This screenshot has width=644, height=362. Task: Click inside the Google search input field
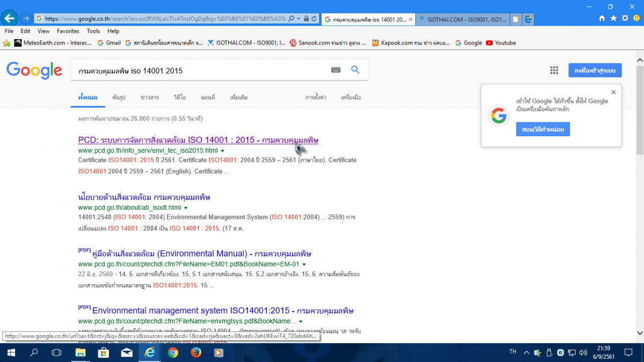pos(201,70)
